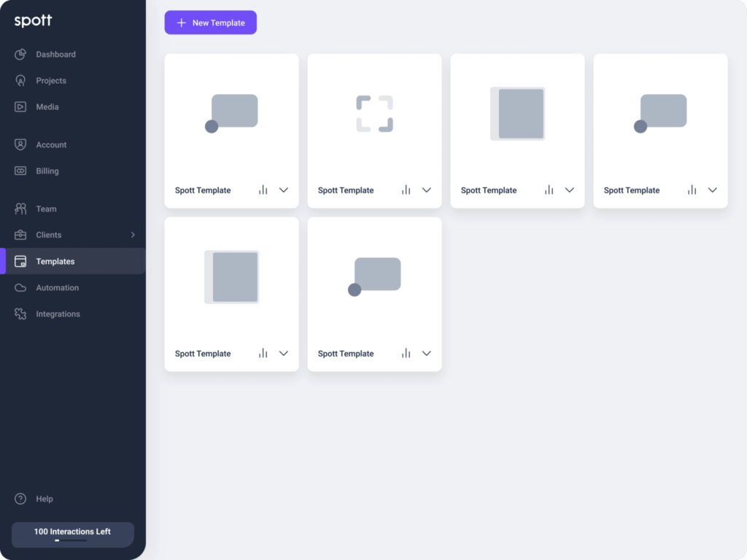Open Media using the play icon

20,106
